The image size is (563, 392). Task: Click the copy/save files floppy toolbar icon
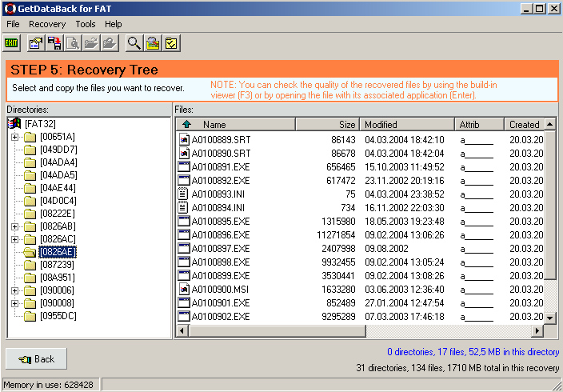tap(54, 43)
